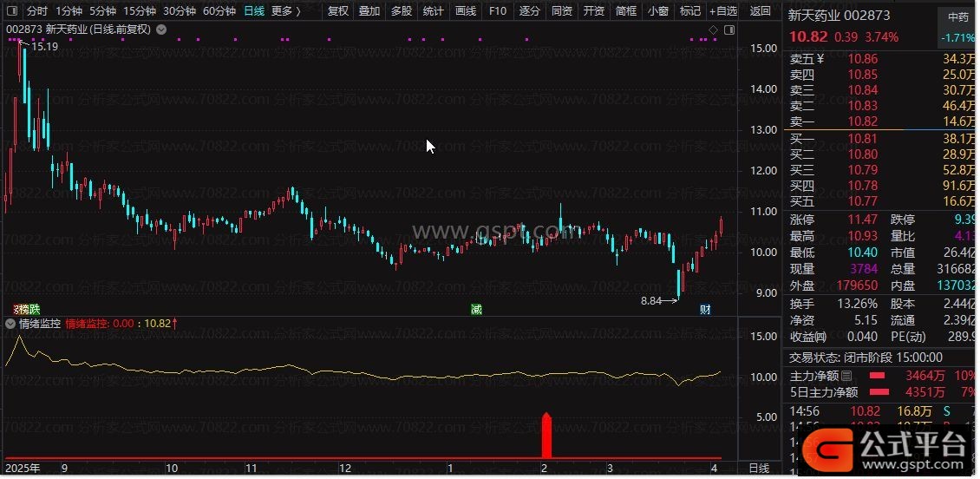
Task: Open the F10 company info tab
Action: point(497,11)
